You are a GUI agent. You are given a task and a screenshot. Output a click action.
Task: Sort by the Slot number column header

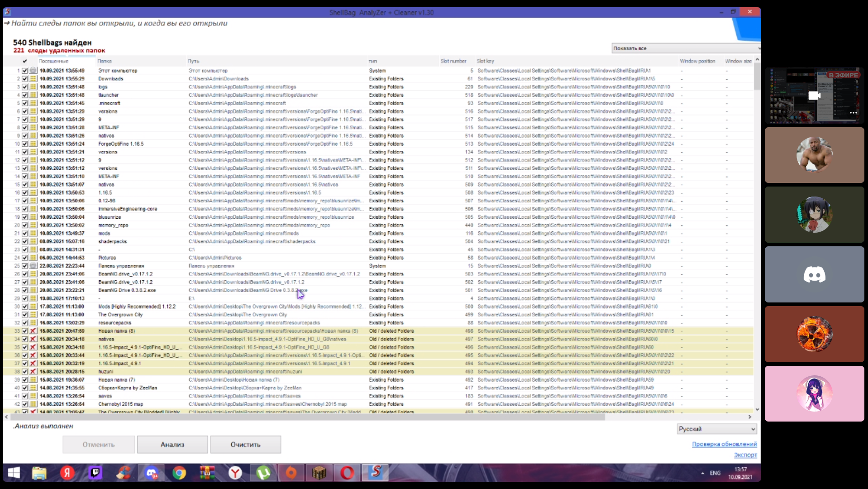coord(453,61)
